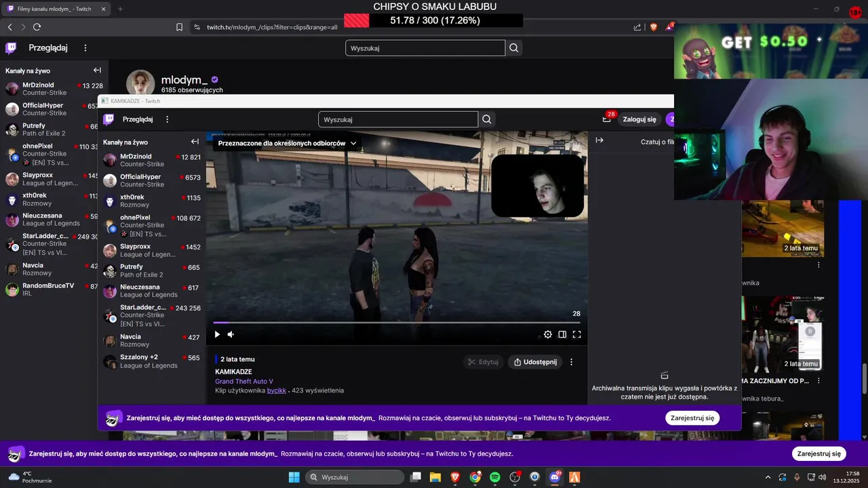868x488 pixels.
Task: Bookmark the page in the address bar
Action: coord(179,27)
